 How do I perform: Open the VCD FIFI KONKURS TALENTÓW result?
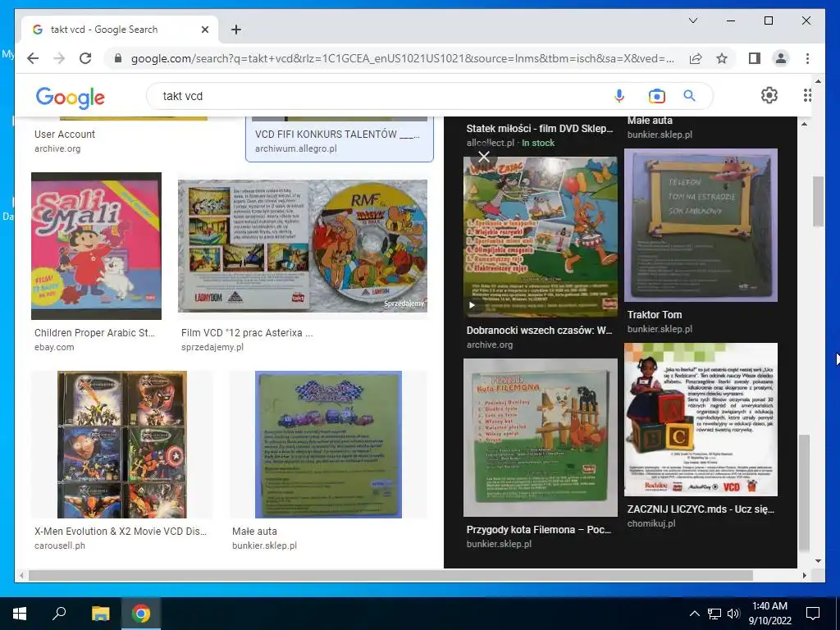339,139
